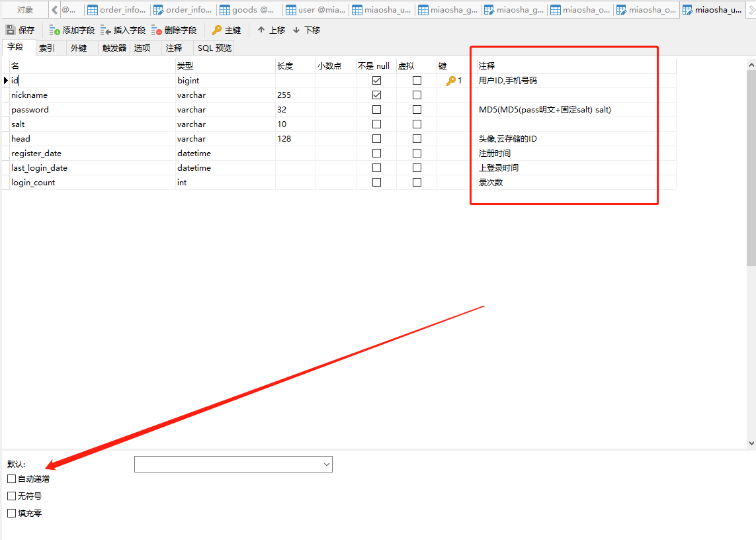Move field down with 下移 arrow

click(x=296, y=30)
